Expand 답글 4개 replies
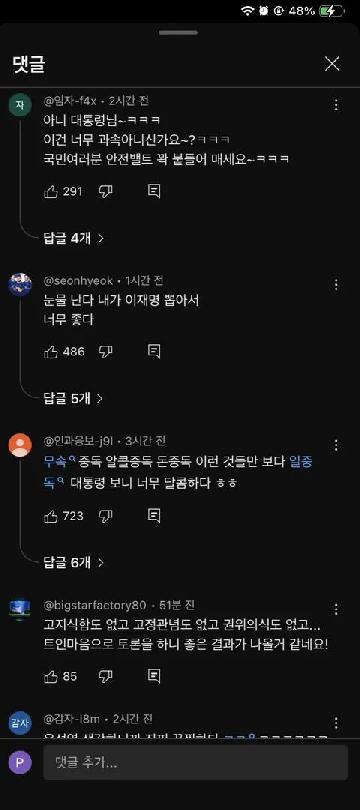 click(73, 238)
